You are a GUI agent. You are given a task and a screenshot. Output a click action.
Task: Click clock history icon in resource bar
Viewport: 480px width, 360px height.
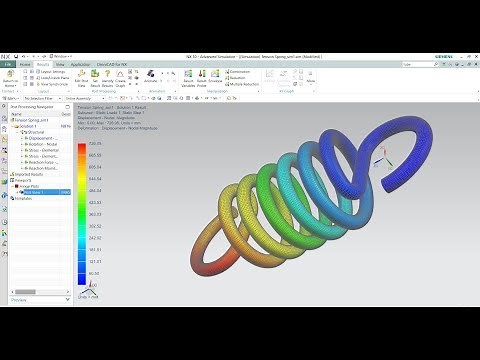pyautogui.click(x=4, y=222)
